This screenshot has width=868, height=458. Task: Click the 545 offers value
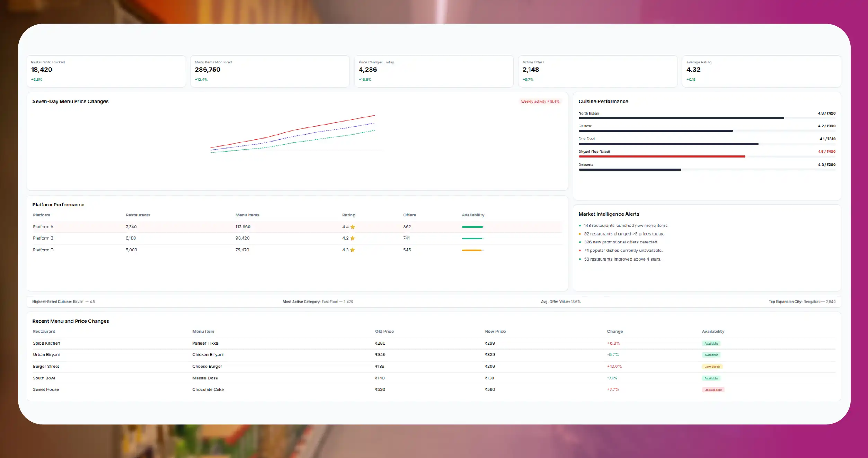click(x=407, y=250)
